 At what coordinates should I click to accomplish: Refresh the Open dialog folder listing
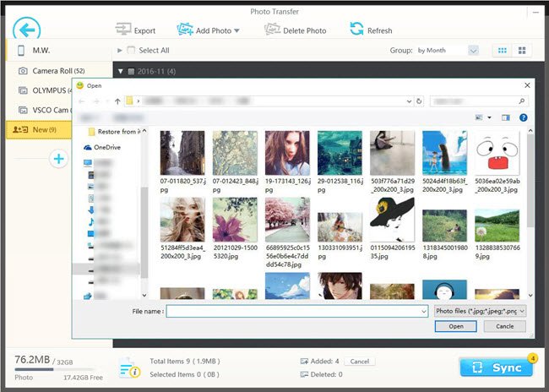pos(419,101)
